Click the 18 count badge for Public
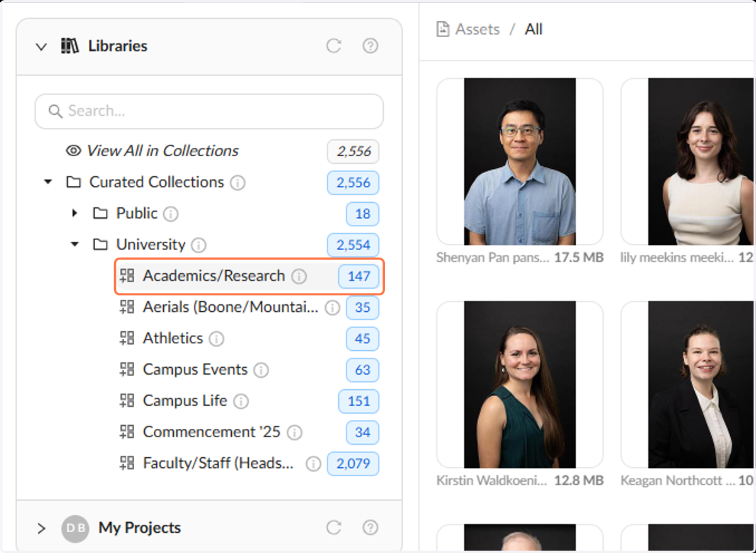Screen dimensions: 756x553 pos(363,214)
